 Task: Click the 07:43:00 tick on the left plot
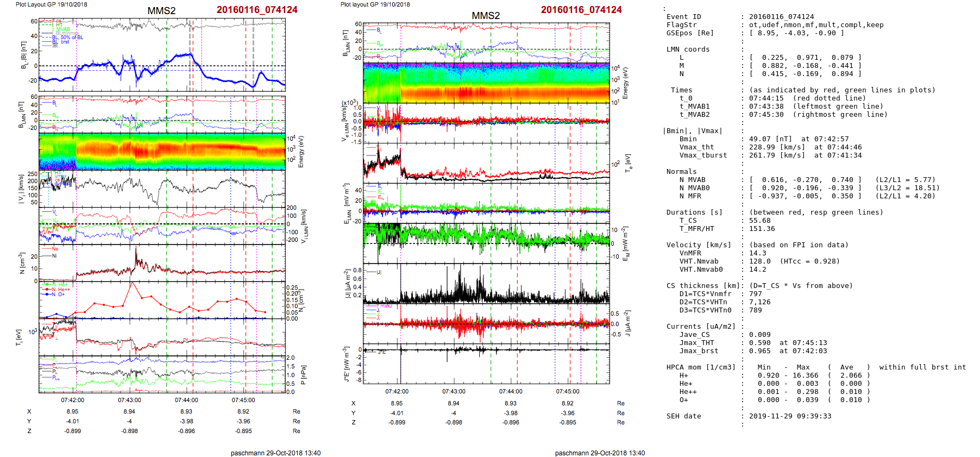129,400
